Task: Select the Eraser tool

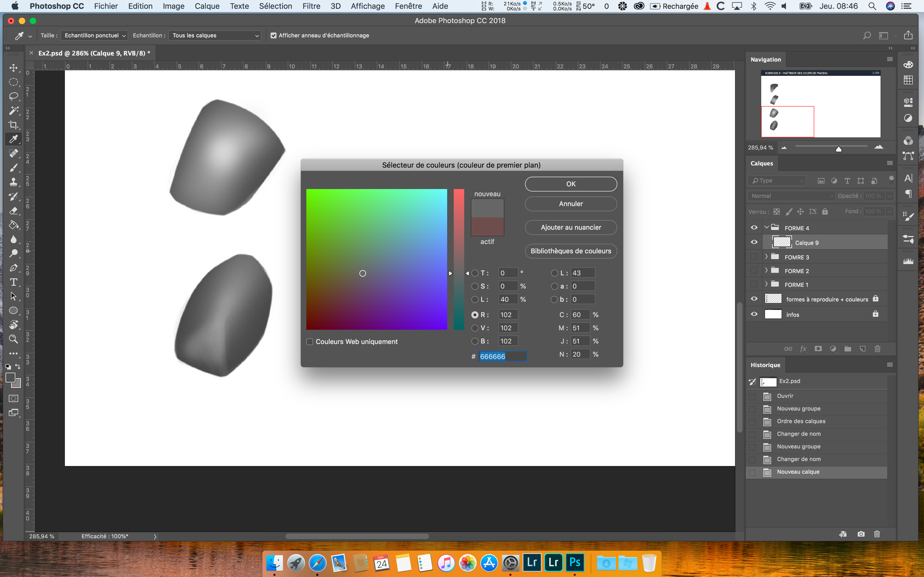Action: pyautogui.click(x=14, y=211)
